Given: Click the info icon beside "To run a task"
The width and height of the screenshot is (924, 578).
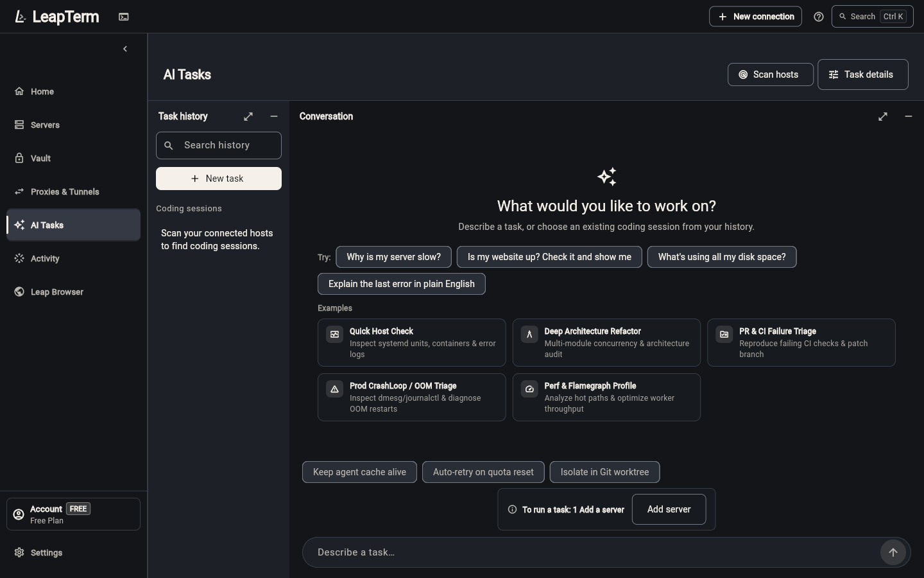Looking at the screenshot, I should tap(512, 509).
